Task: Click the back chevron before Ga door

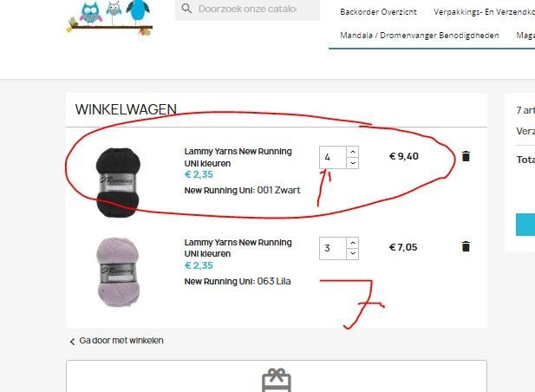Action: pos(72,342)
